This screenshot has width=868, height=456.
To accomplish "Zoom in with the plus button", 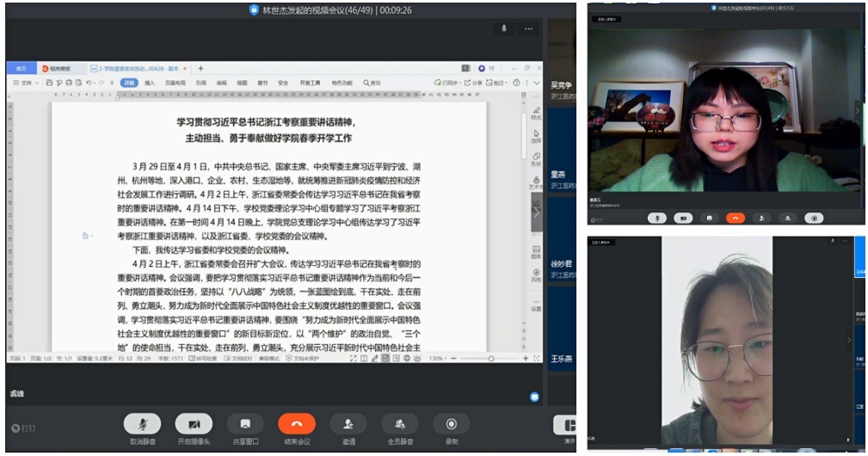I will (526, 359).
